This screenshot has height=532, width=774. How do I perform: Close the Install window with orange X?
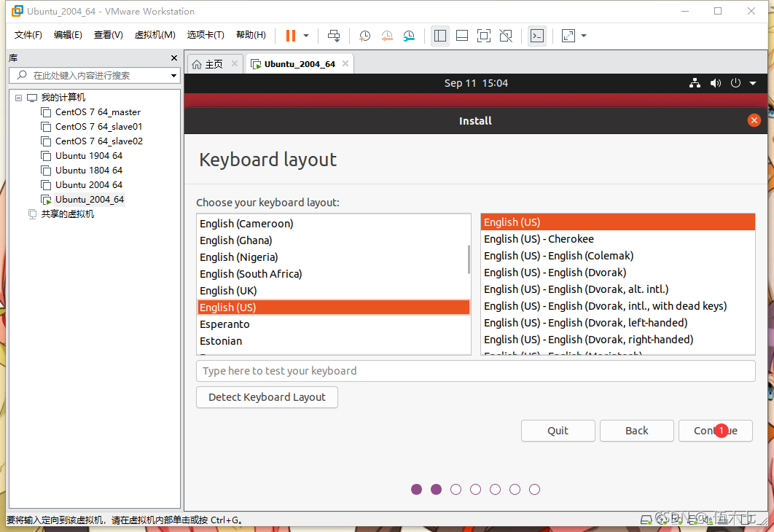pos(754,120)
